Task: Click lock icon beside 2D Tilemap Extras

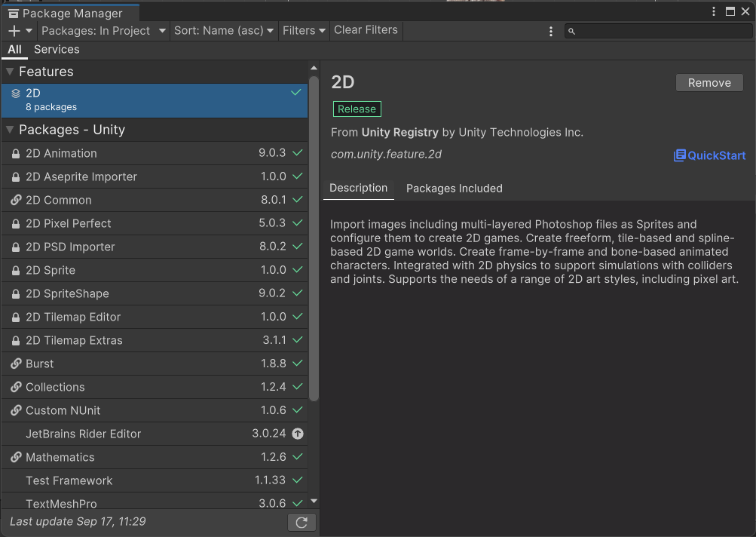Action: point(16,341)
